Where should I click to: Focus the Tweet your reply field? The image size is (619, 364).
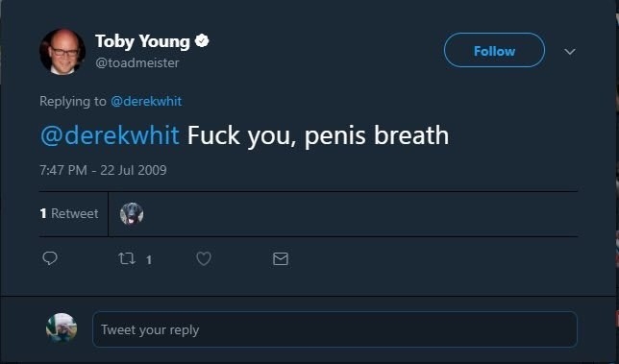click(334, 329)
